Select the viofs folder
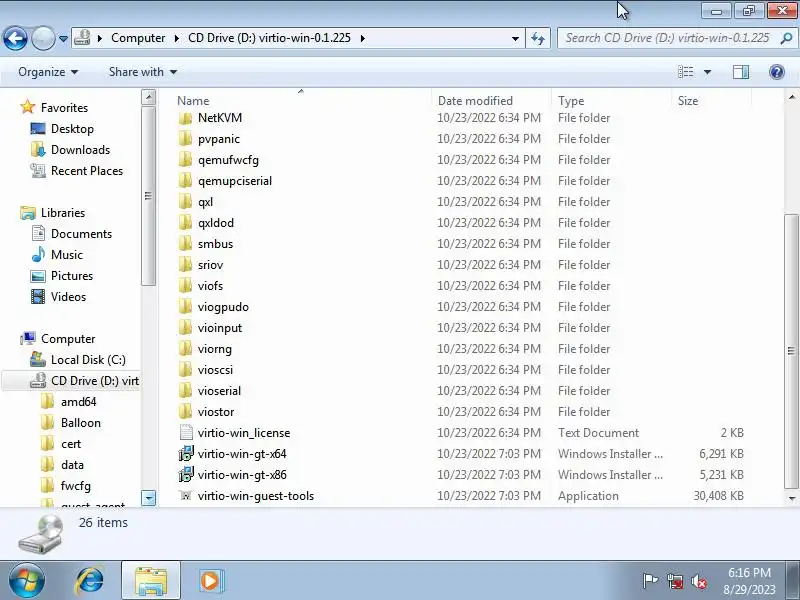The image size is (800, 600). click(x=210, y=286)
